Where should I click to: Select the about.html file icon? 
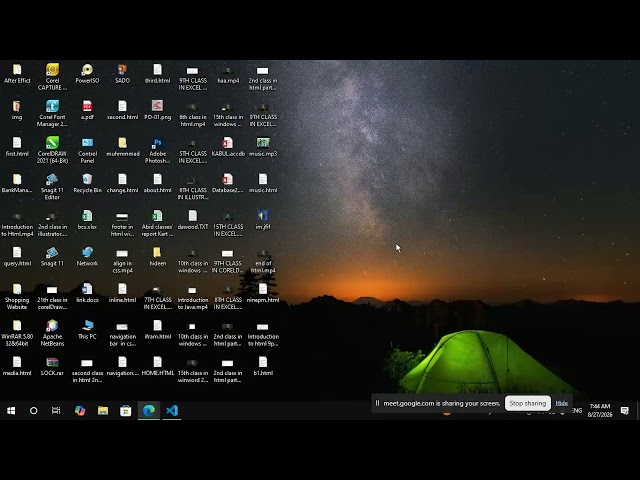coord(158,184)
